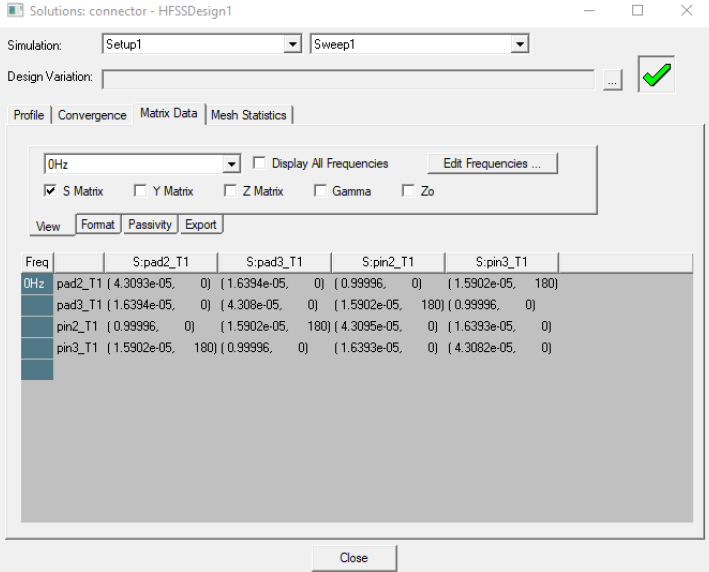
Task: Click the S:pad2_T1 column header
Action: [x=160, y=263]
